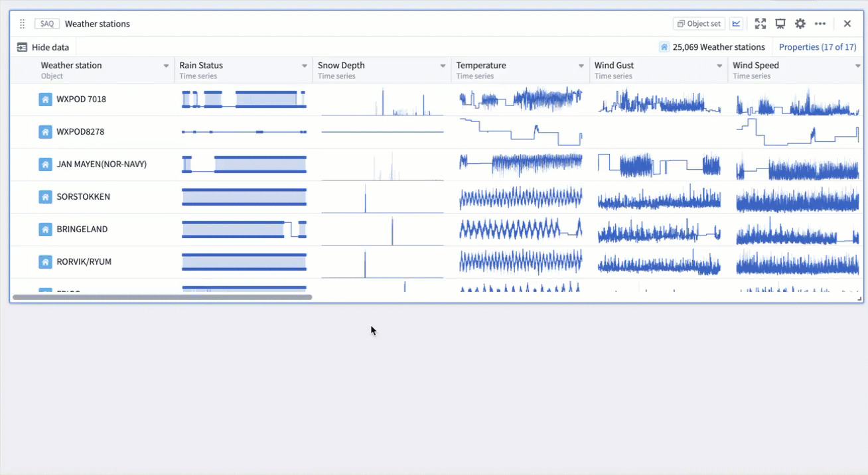
Task: Toggle Hide data panel
Action: [x=43, y=47]
